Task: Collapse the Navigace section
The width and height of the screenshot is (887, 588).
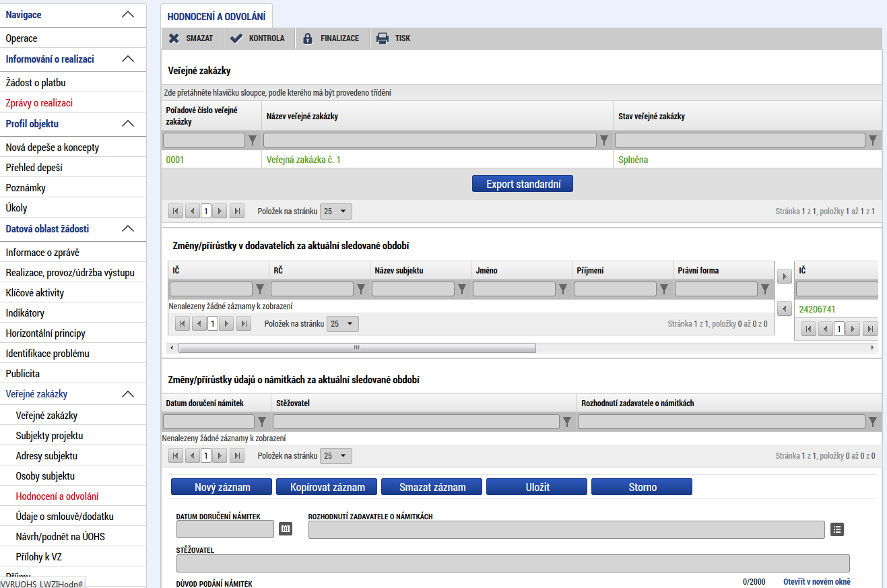Action: [128, 14]
